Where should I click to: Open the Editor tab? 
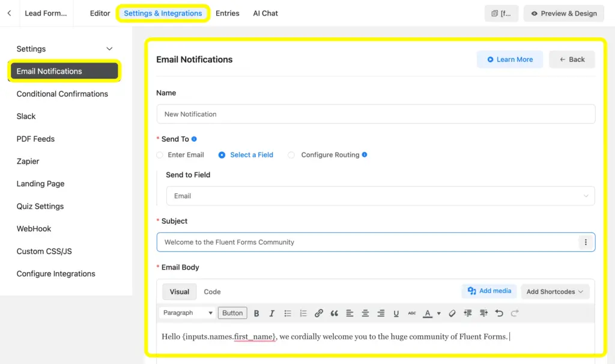tap(100, 13)
